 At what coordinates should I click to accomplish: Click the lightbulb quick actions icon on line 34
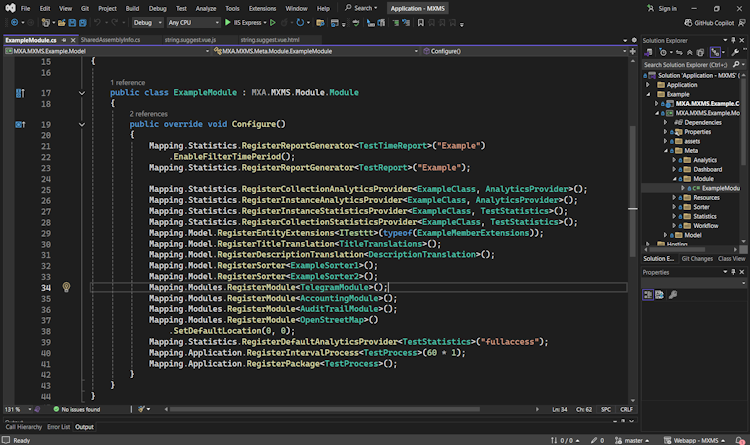pyautogui.click(x=66, y=287)
